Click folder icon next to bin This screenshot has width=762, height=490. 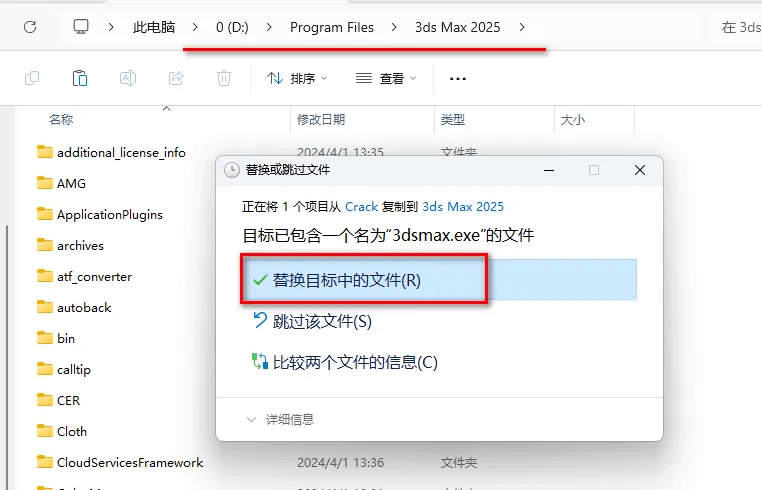[45, 338]
